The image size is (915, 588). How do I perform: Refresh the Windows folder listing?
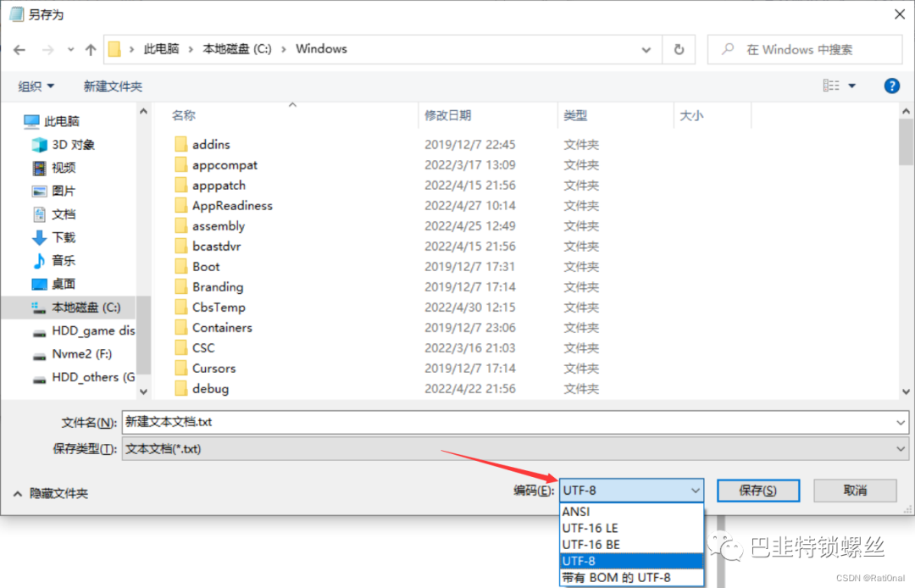point(679,50)
